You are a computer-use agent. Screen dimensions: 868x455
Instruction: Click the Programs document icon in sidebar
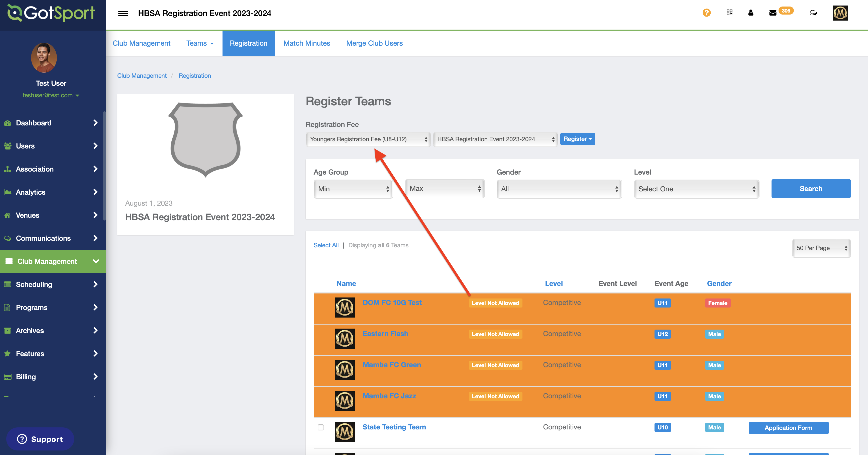tap(8, 307)
